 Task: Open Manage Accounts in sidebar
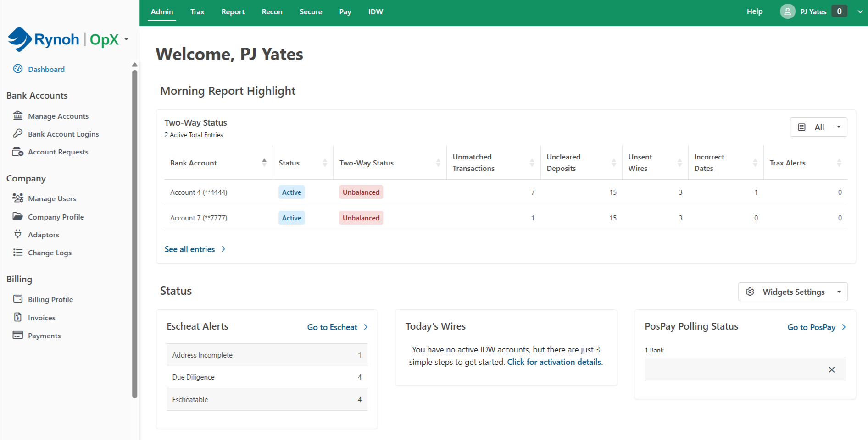click(58, 116)
